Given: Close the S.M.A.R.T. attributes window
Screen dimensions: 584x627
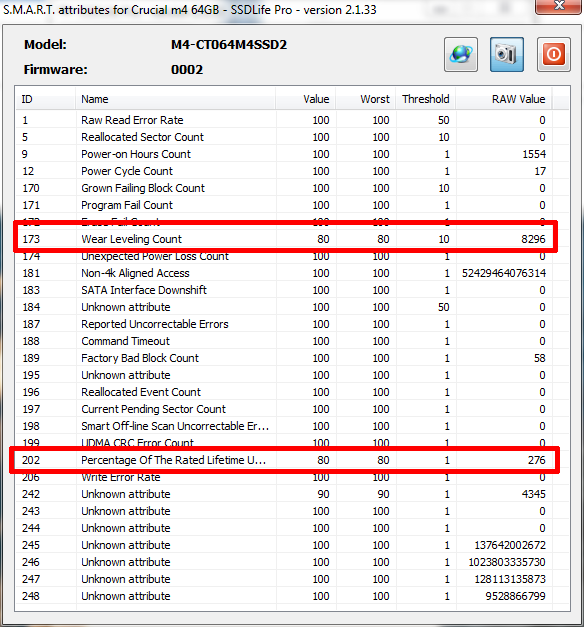Looking at the screenshot, I should (x=558, y=6).
